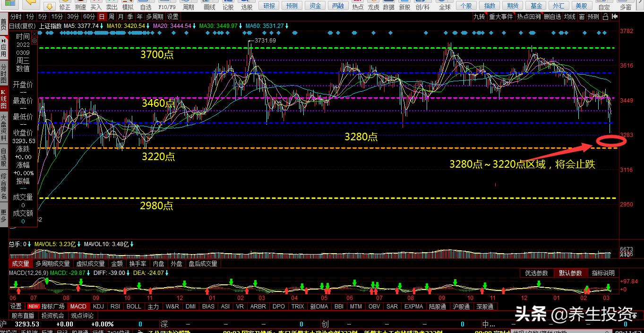This screenshot has width=644, height=333.
Task: Open the 数据 data icon
Action: click(x=388, y=5)
